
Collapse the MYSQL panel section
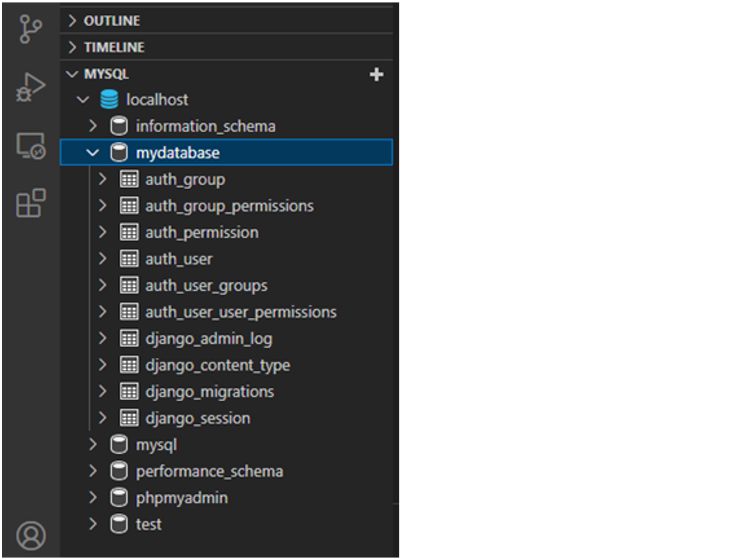pyautogui.click(x=72, y=74)
